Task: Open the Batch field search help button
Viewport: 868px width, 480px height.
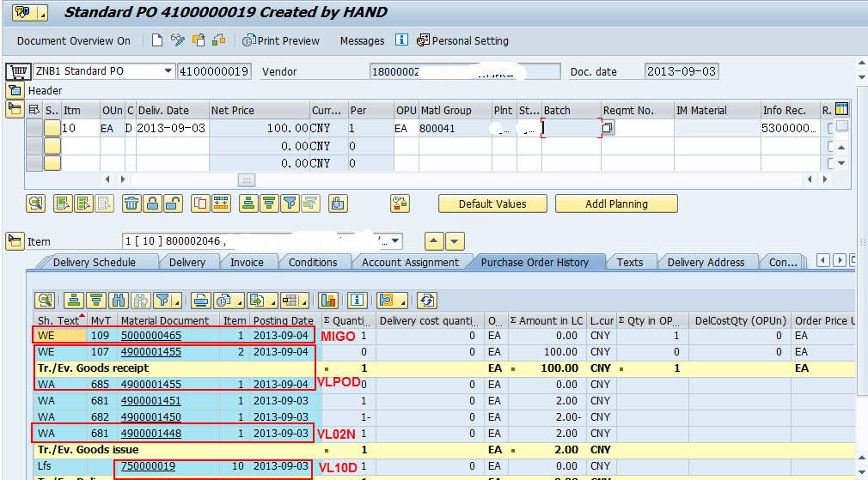Action: (x=608, y=128)
